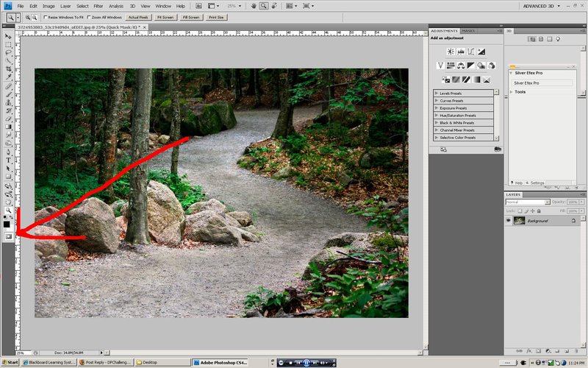Click the Print Size button

click(216, 17)
